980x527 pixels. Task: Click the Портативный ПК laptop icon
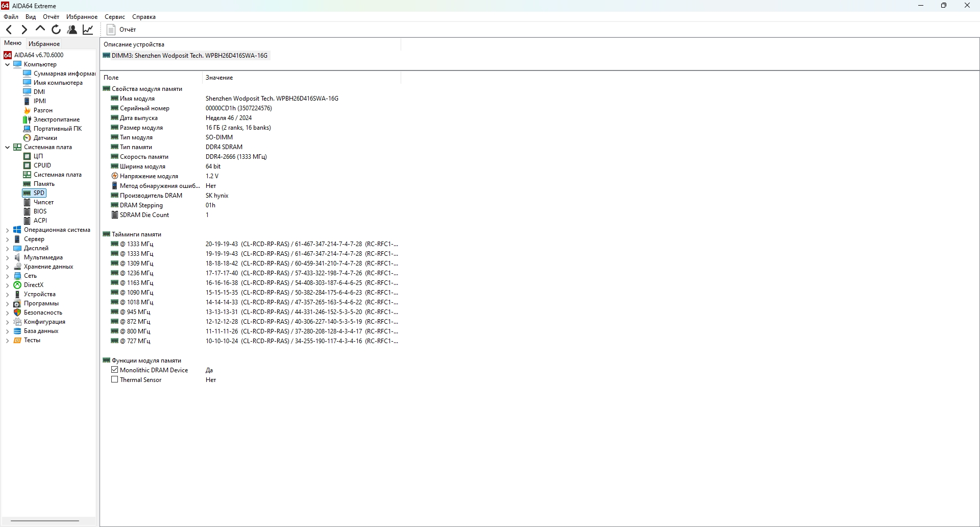[x=28, y=129]
